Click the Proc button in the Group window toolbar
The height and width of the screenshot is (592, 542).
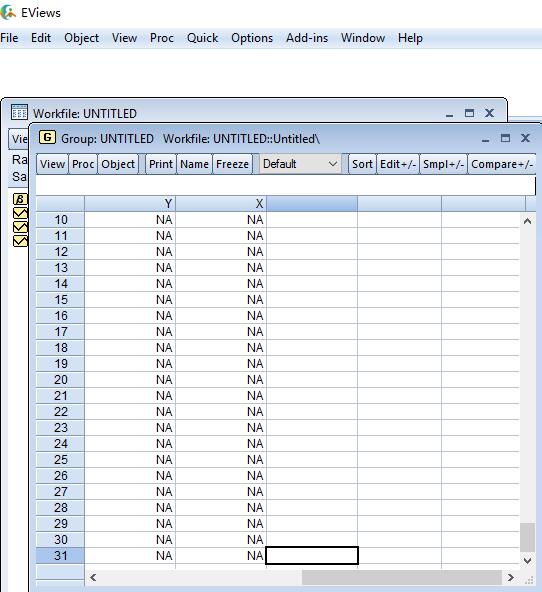pyautogui.click(x=83, y=164)
